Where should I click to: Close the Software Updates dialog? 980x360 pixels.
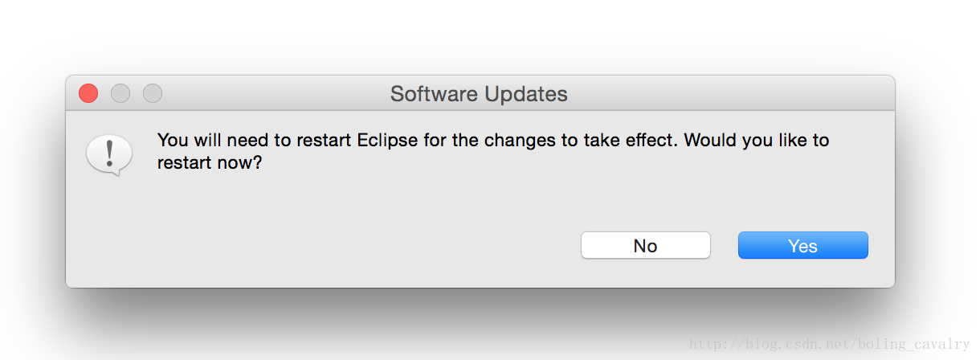(x=88, y=93)
